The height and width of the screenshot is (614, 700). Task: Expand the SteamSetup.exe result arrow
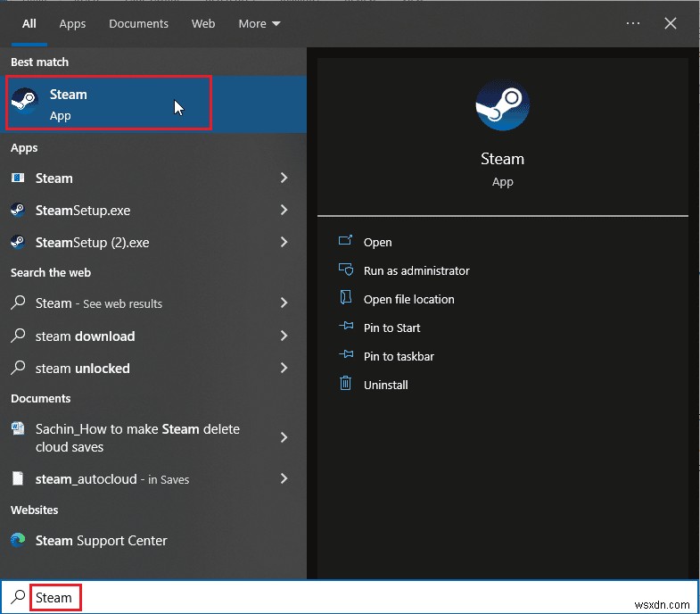click(x=284, y=211)
